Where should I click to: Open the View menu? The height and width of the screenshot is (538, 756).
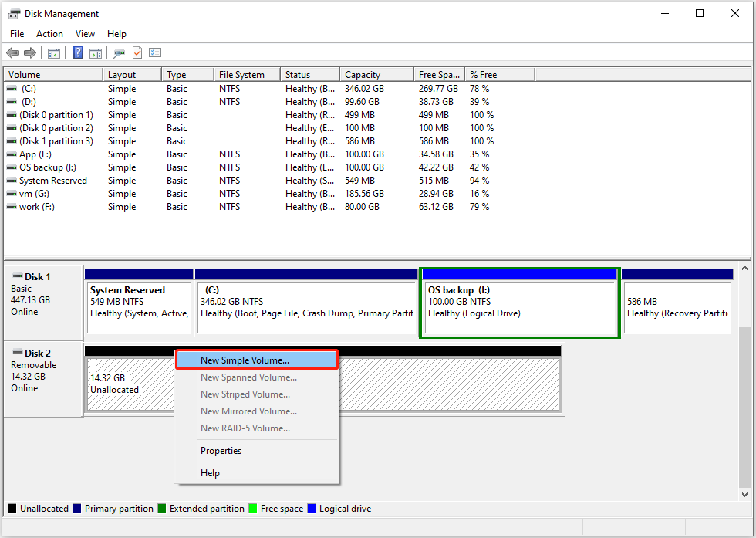coord(85,34)
